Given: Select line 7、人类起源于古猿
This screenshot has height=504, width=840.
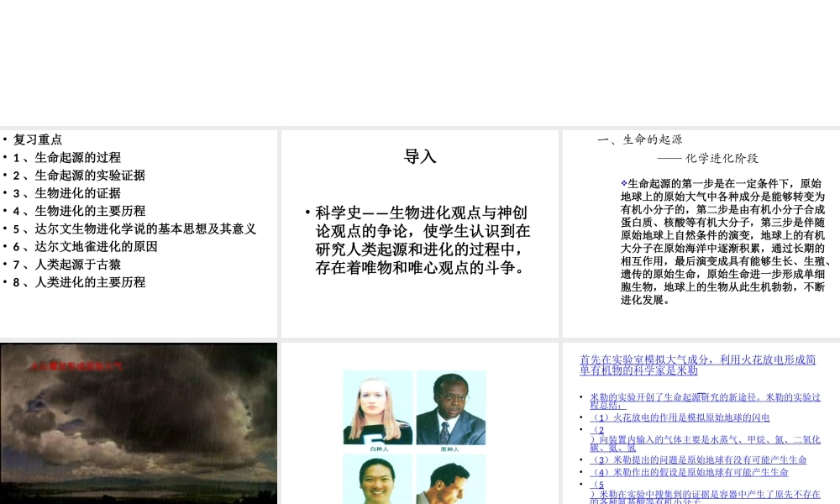Looking at the screenshot, I should (x=67, y=264).
